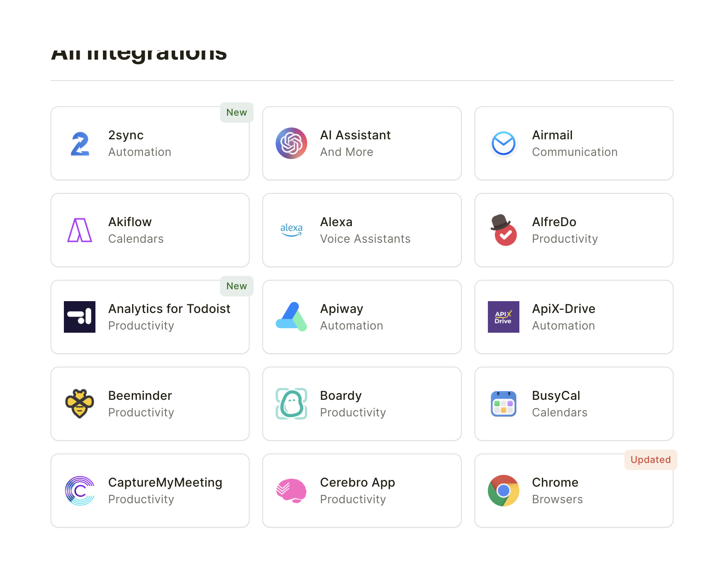Click the Communication label under Airmail

coord(575,152)
